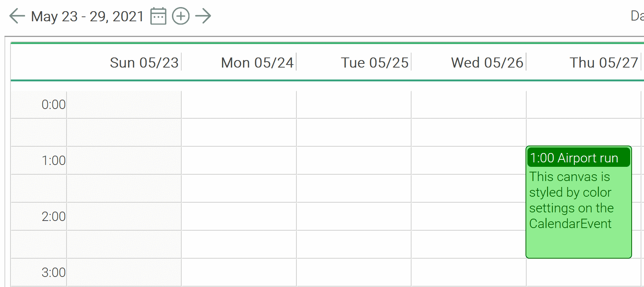Viewport: 644px width, 287px height.
Task: Select the Wed 05/26 column header
Action: [487, 63]
